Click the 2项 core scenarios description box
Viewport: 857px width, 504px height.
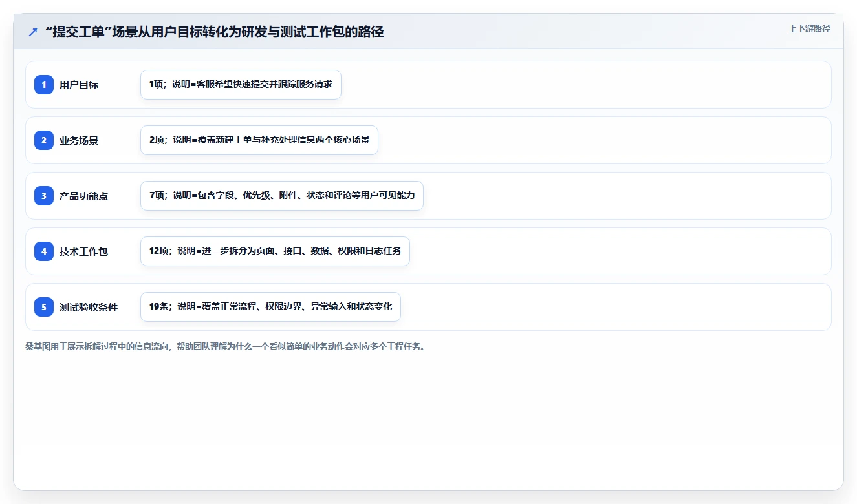click(x=259, y=140)
